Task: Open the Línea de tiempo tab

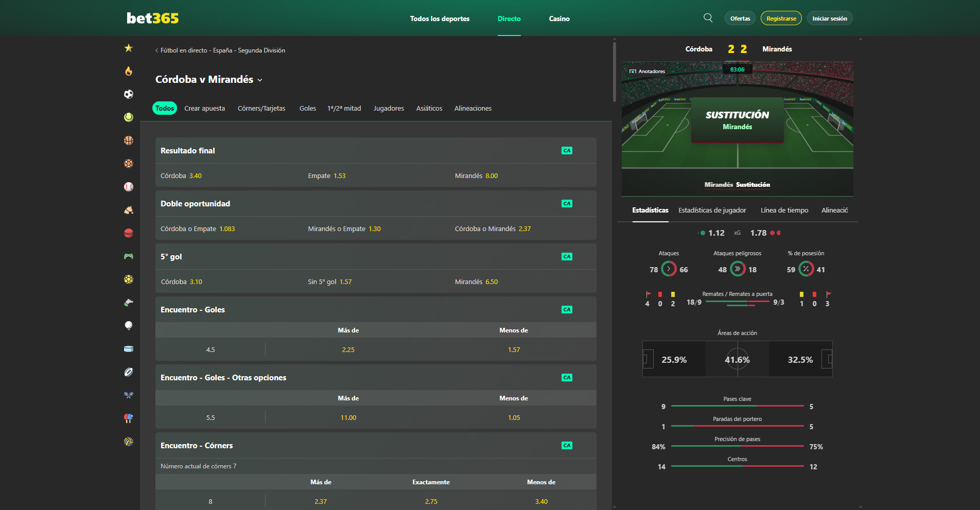Action: [784, 210]
